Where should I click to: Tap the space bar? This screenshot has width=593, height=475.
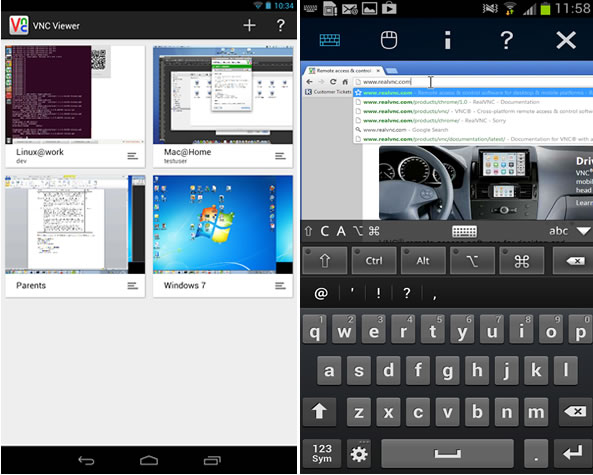click(447, 453)
